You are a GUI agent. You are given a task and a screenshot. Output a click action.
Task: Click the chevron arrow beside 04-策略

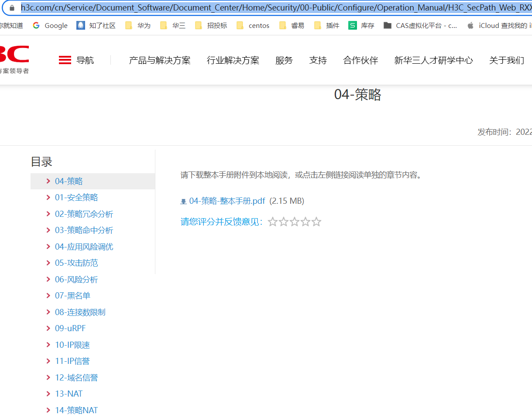click(x=48, y=181)
